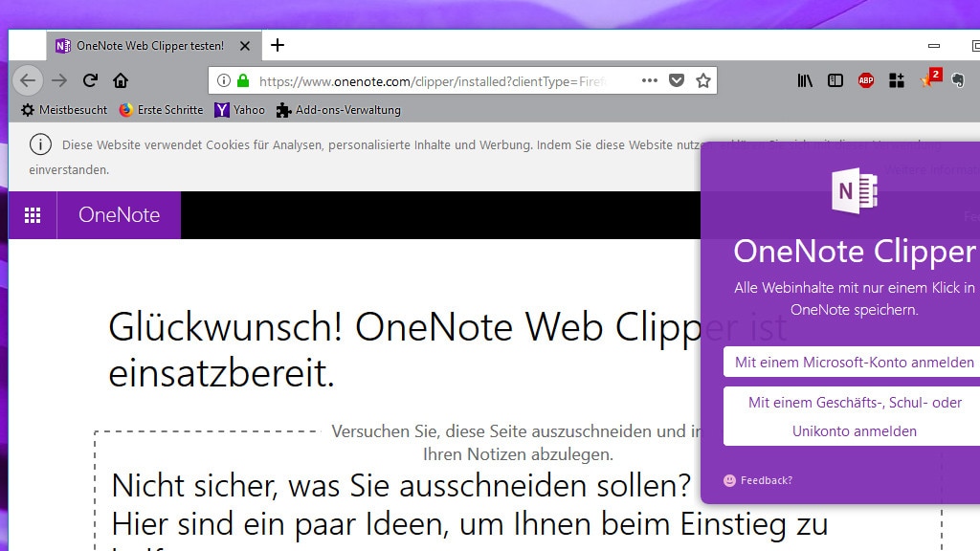Image resolution: width=980 pixels, height=551 pixels.
Task: Open the page actions three-dot menu
Action: coord(650,81)
